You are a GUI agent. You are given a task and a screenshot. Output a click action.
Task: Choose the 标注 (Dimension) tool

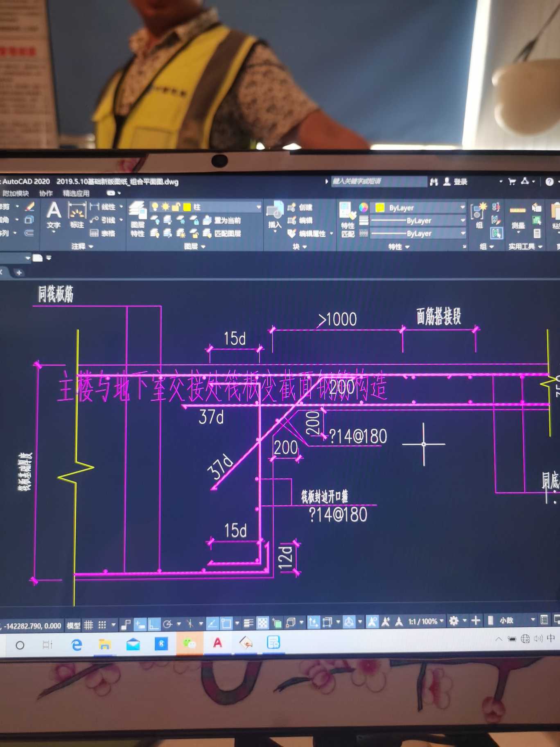coord(77,216)
